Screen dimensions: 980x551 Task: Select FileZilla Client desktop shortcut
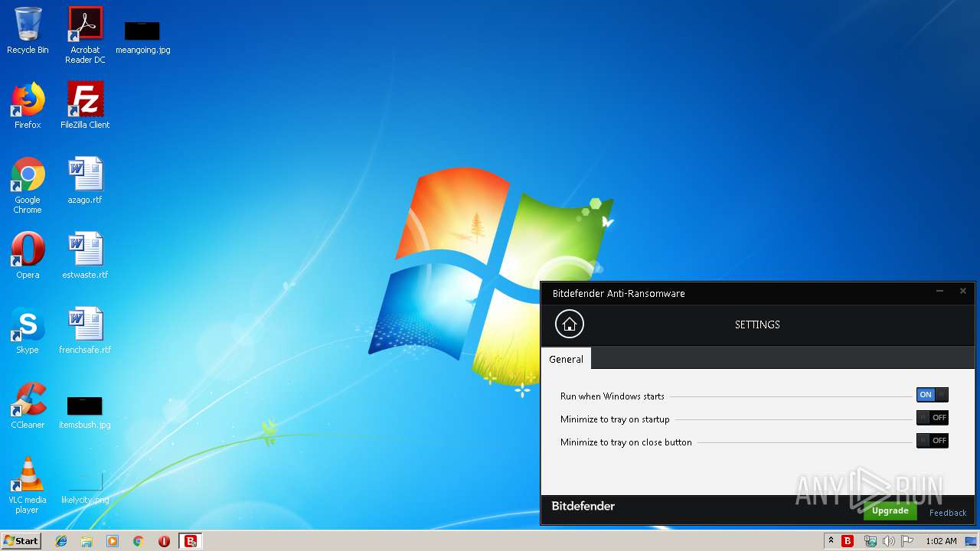pos(85,106)
